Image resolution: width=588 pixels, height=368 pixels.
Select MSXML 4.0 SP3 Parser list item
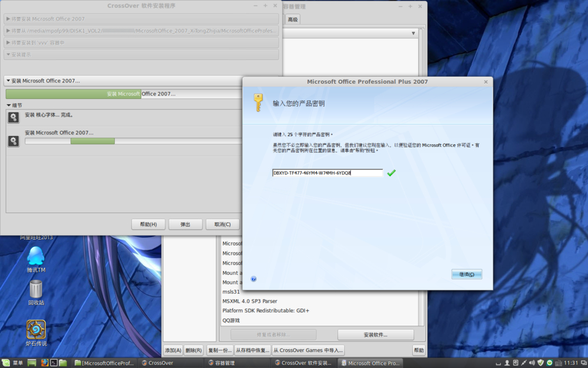click(x=250, y=301)
